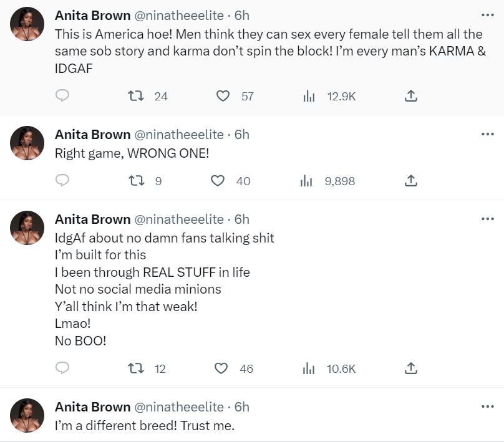Retweet the "This is America" tweet
504x442 pixels.
point(133,96)
